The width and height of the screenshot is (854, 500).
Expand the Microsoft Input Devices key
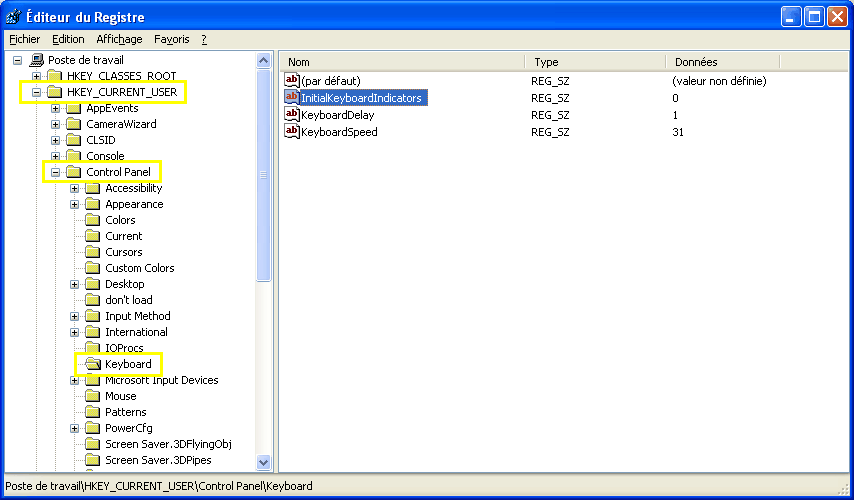[x=75, y=380]
